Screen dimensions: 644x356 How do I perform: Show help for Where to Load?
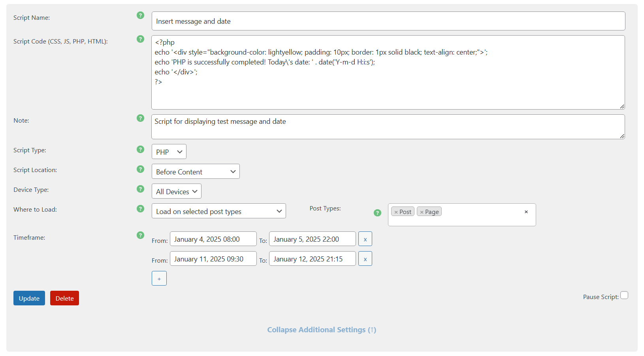pyautogui.click(x=140, y=209)
